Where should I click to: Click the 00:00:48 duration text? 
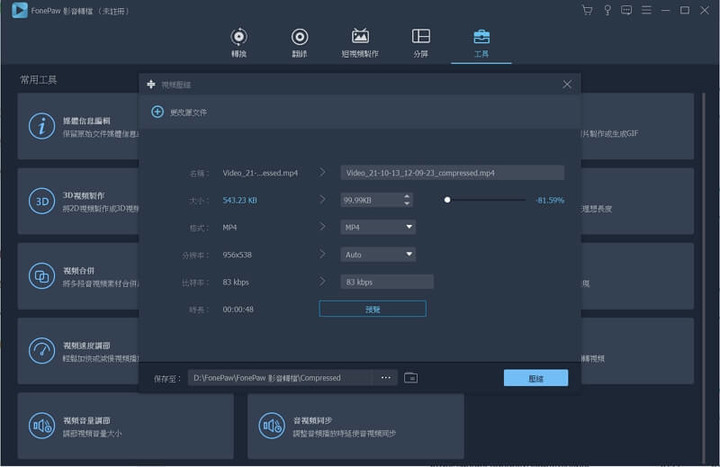tap(238, 309)
